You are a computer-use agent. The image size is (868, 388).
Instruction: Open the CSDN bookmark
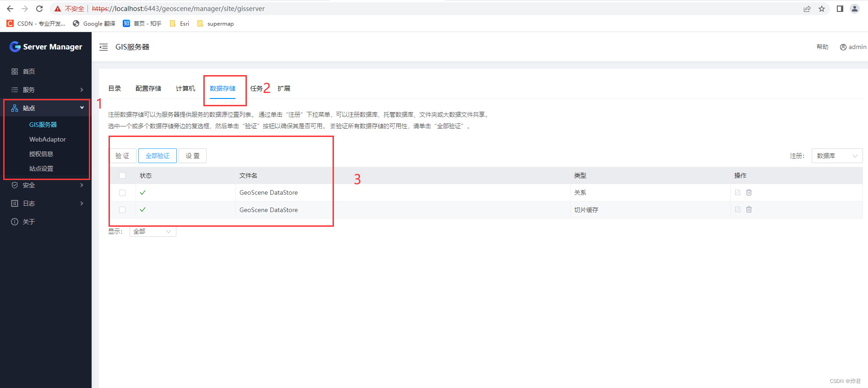(36, 23)
